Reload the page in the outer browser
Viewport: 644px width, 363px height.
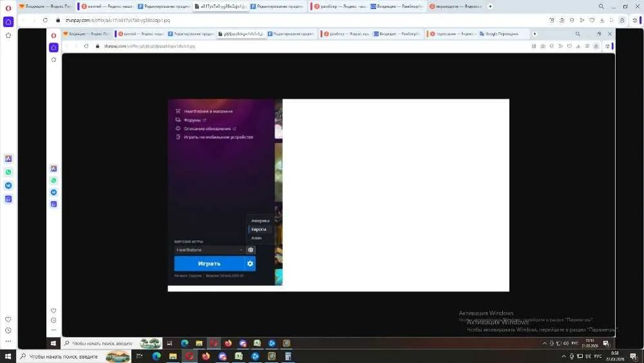pos(45,20)
